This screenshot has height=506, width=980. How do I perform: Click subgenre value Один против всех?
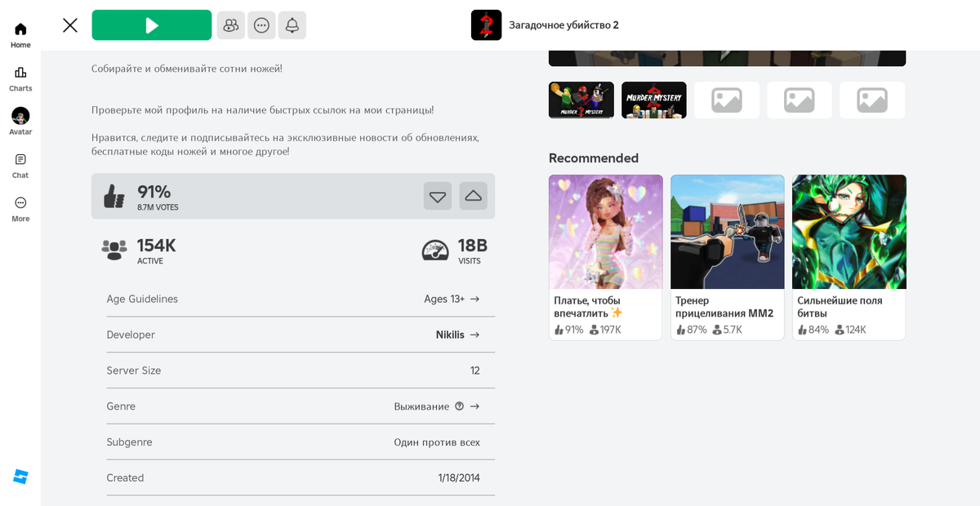[437, 442]
